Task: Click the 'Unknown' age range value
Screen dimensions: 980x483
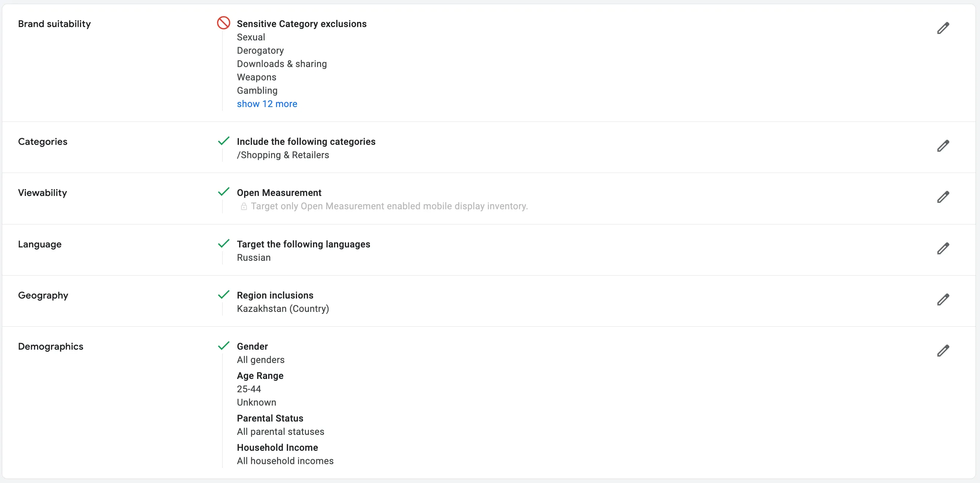Action: [x=256, y=402]
